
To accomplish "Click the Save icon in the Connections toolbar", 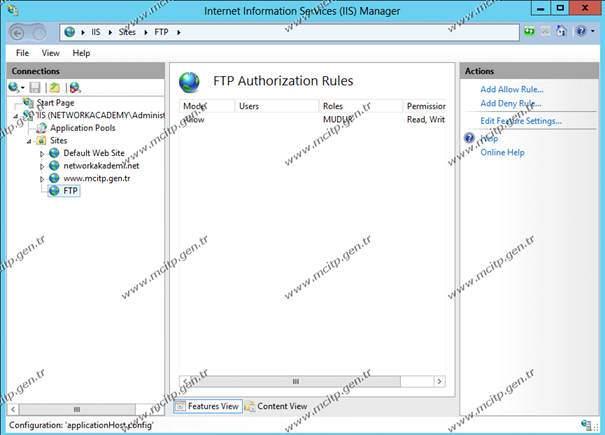I will coord(35,88).
